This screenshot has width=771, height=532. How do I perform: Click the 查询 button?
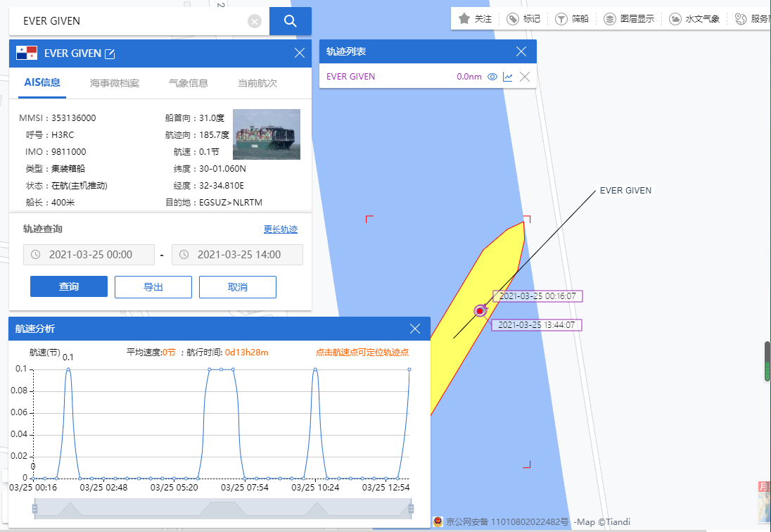69,286
